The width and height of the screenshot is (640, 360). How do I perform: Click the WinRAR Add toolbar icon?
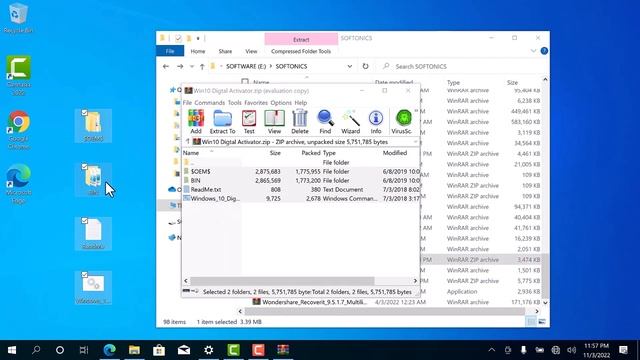pyautogui.click(x=196, y=122)
